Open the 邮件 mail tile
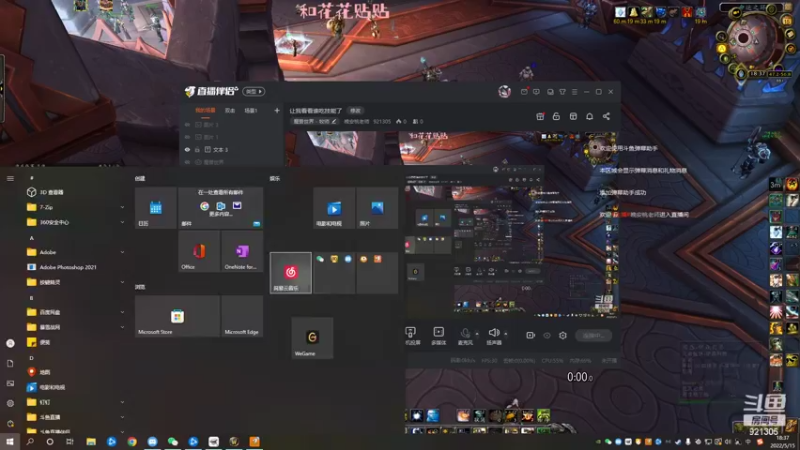This screenshot has width=800, height=450. tap(221, 208)
